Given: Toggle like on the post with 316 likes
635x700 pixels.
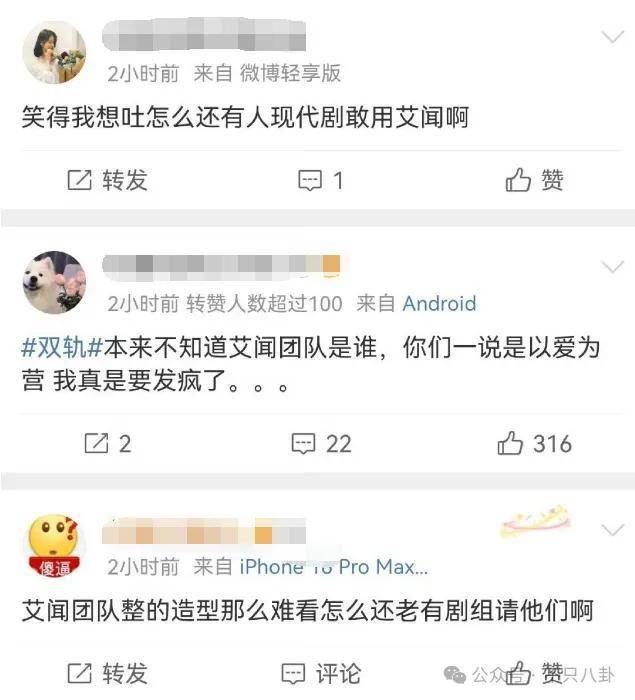Looking at the screenshot, I should pos(535,443).
